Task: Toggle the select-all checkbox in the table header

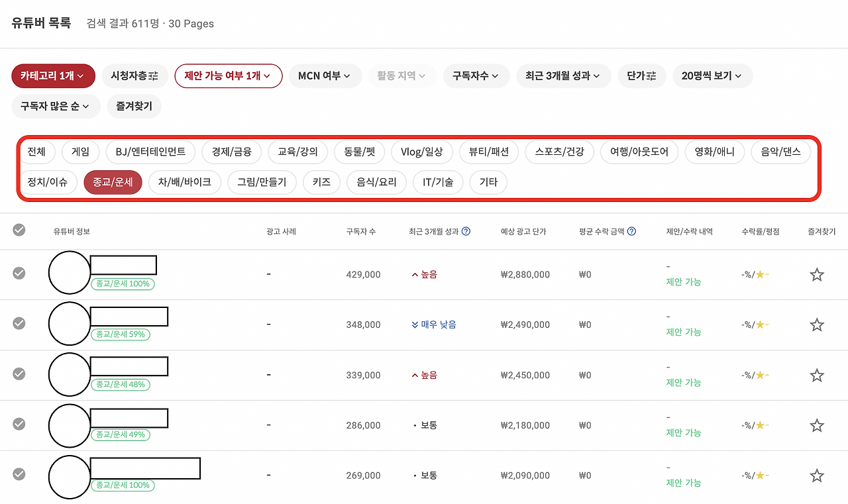Action: 19,230
